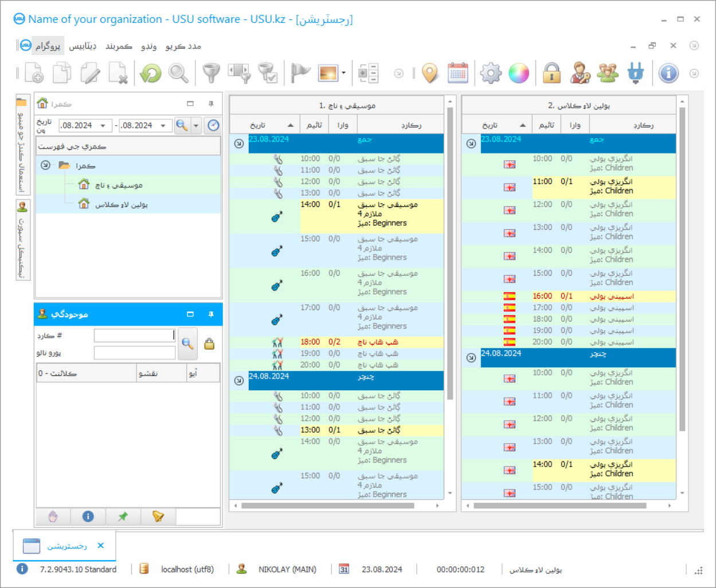This screenshot has width=716, height=588.
Task: Click the copy record toolbar icon
Action: pos(62,73)
